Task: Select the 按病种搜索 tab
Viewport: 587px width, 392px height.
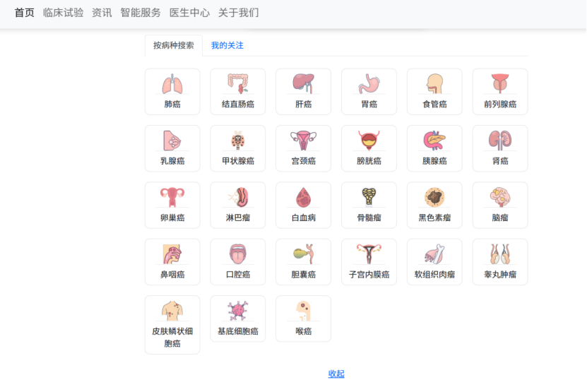Action: click(x=174, y=45)
